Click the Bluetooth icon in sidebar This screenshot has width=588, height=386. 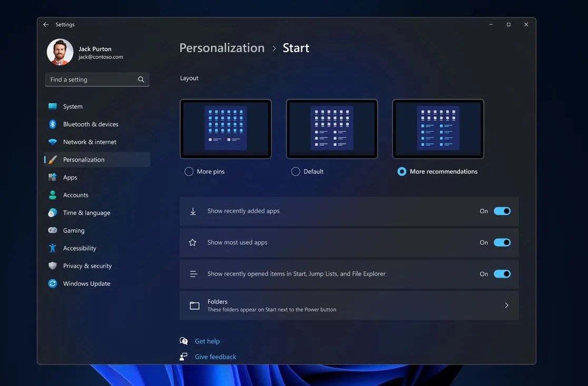click(53, 124)
